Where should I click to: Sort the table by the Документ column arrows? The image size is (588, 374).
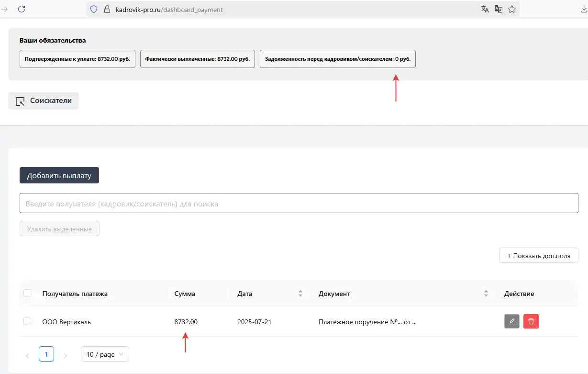[x=486, y=294]
